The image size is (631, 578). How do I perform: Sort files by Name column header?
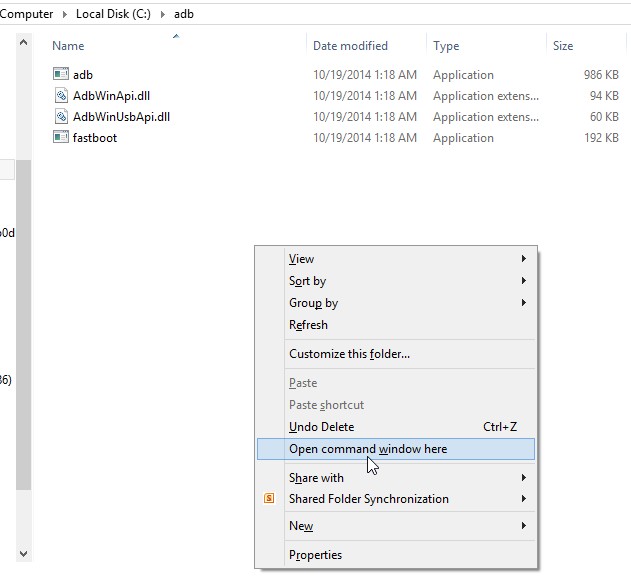coord(68,46)
